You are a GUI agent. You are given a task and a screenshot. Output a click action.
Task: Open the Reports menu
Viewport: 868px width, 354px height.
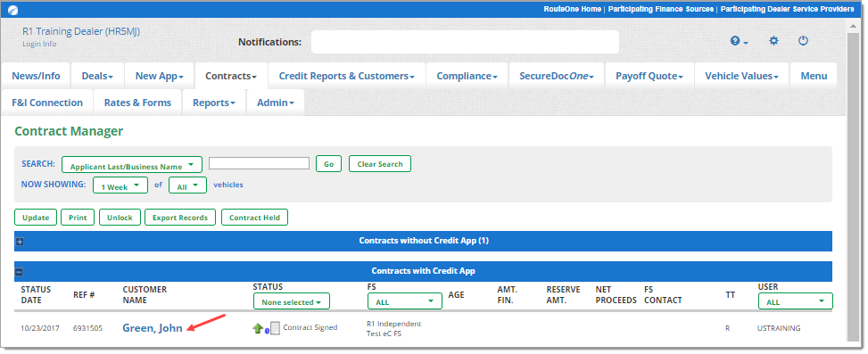pos(214,103)
